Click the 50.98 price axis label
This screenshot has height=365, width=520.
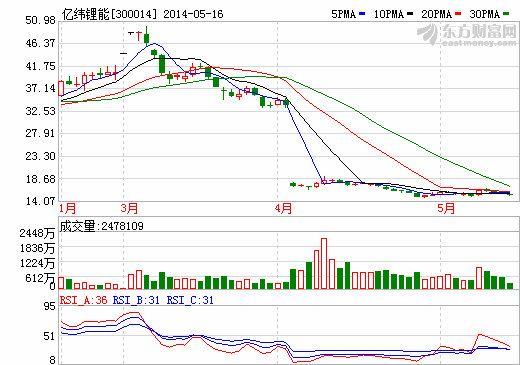pyautogui.click(x=40, y=20)
